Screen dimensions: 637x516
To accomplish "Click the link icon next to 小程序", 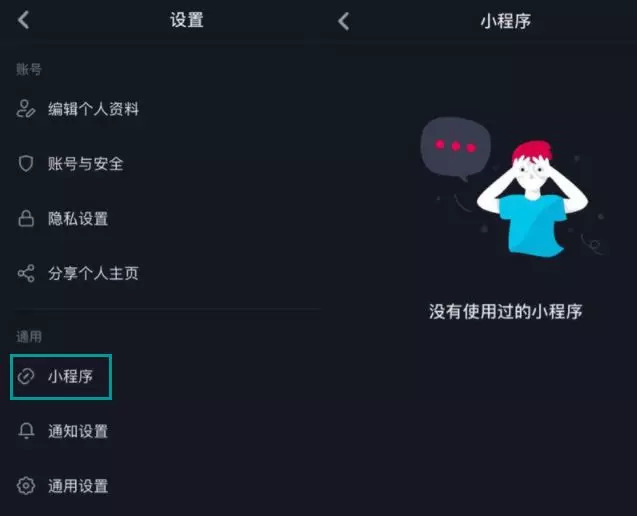I will [x=26, y=376].
